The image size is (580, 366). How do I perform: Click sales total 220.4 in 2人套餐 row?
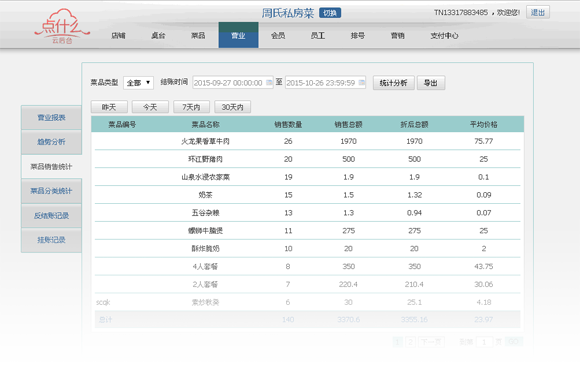pyautogui.click(x=348, y=284)
